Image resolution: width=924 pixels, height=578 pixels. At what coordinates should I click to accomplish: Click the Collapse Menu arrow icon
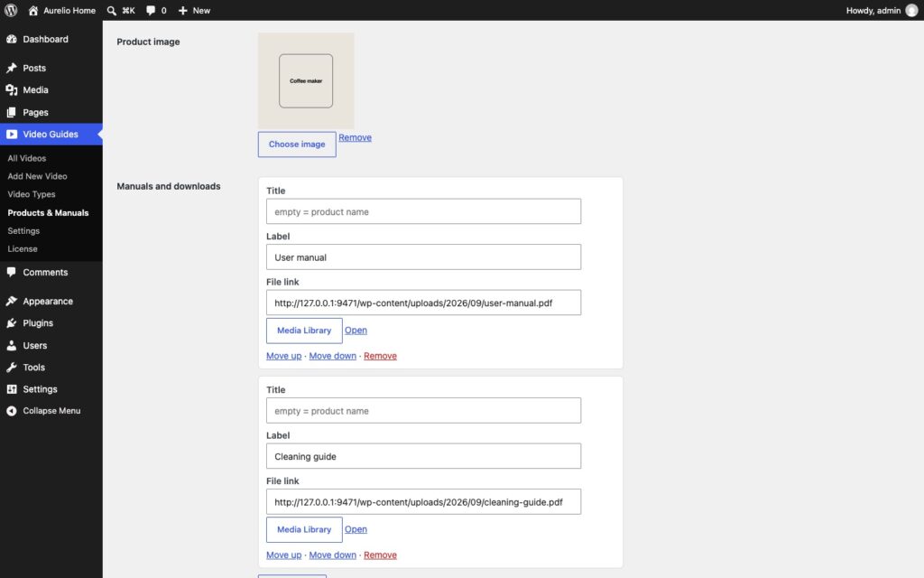point(11,411)
